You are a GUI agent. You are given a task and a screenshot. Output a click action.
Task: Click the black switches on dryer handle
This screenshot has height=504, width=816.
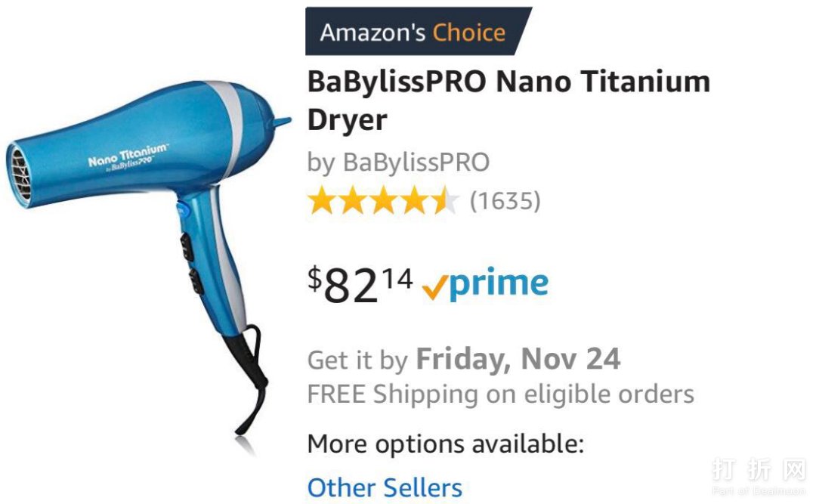[x=188, y=262]
